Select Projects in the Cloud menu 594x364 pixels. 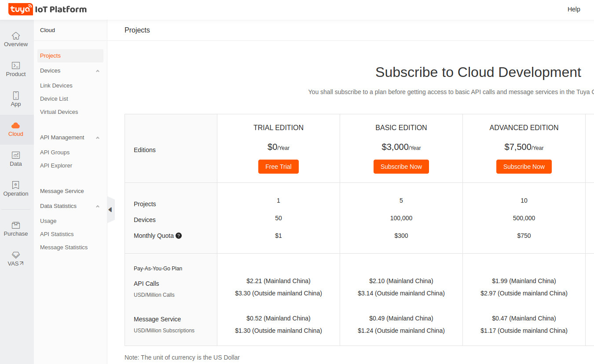(50, 55)
